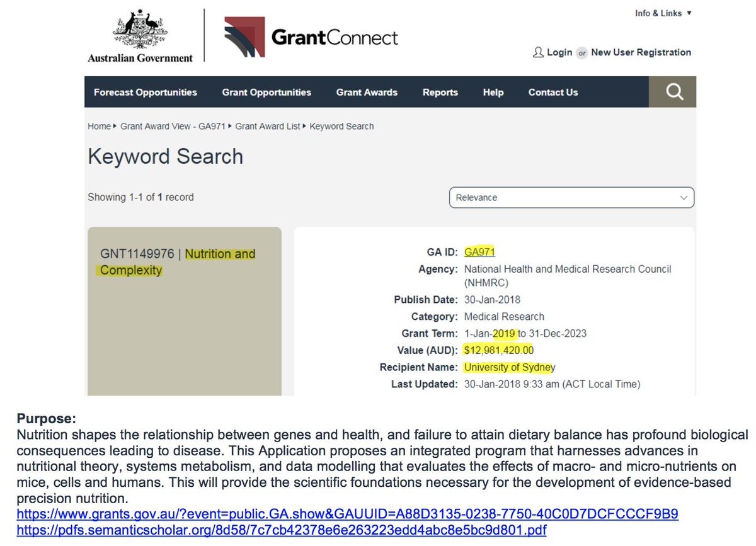Screen dimensions: 756x546
Task: Click New User Registration link
Action: coord(641,52)
